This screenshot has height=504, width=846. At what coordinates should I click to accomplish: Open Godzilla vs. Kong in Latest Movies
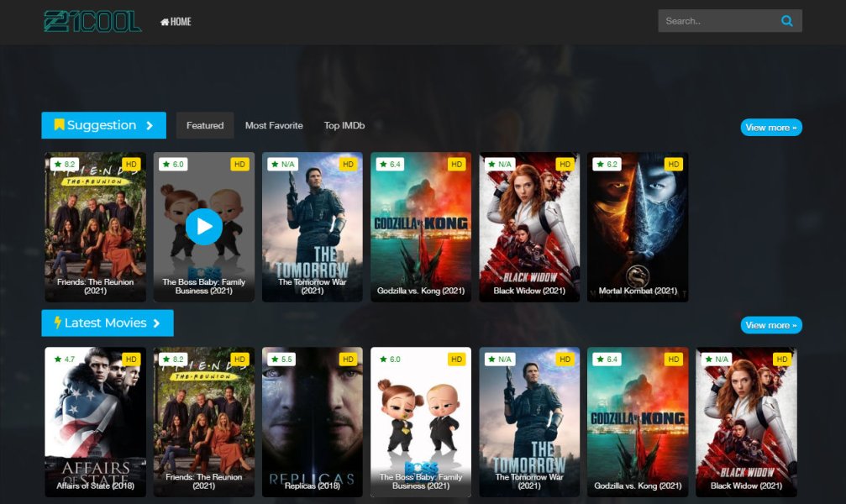638,422
